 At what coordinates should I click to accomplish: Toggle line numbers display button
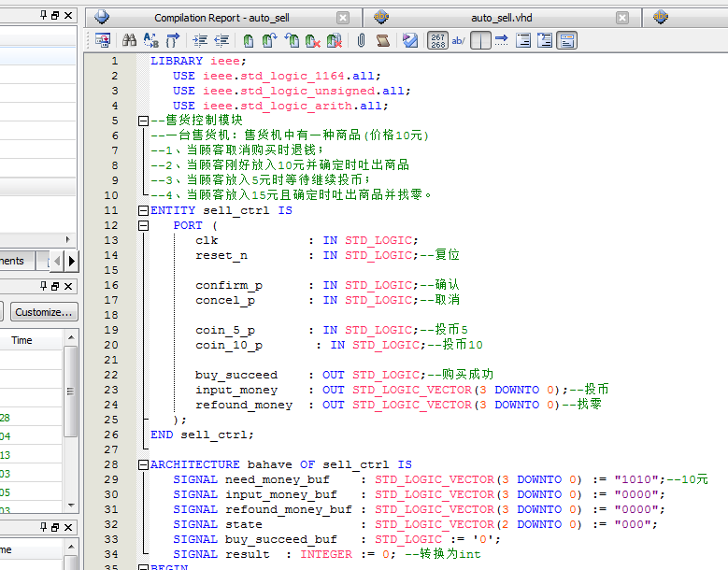pos(437,40)
